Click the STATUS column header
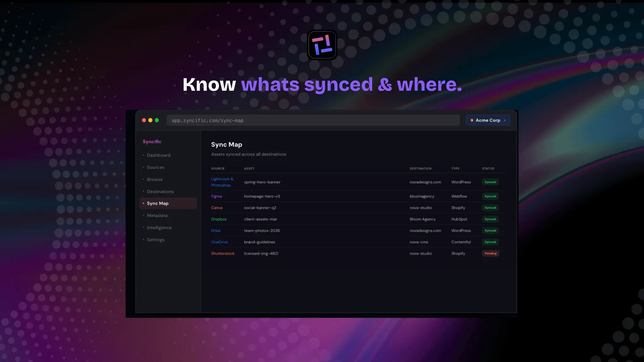 pos(488,169)
